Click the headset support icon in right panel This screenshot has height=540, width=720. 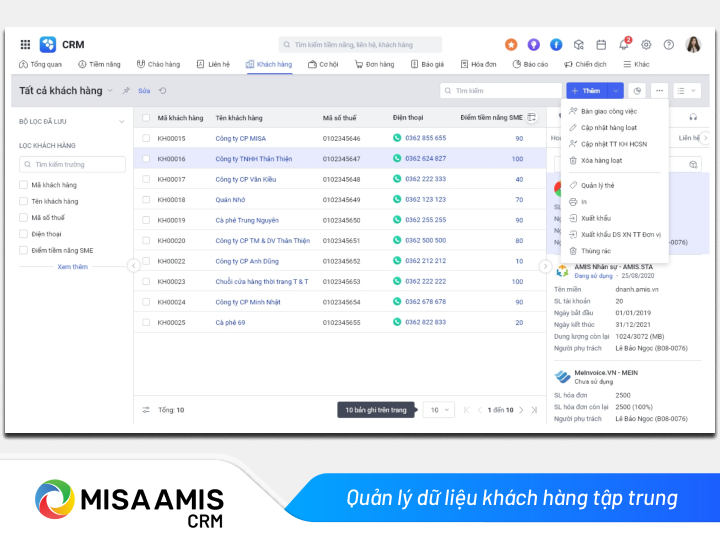(x=693, y=118)
